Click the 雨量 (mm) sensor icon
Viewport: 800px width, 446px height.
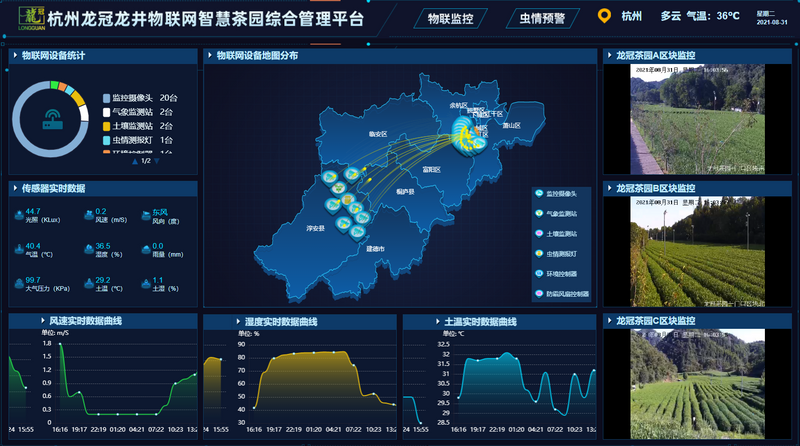point(145,249)
